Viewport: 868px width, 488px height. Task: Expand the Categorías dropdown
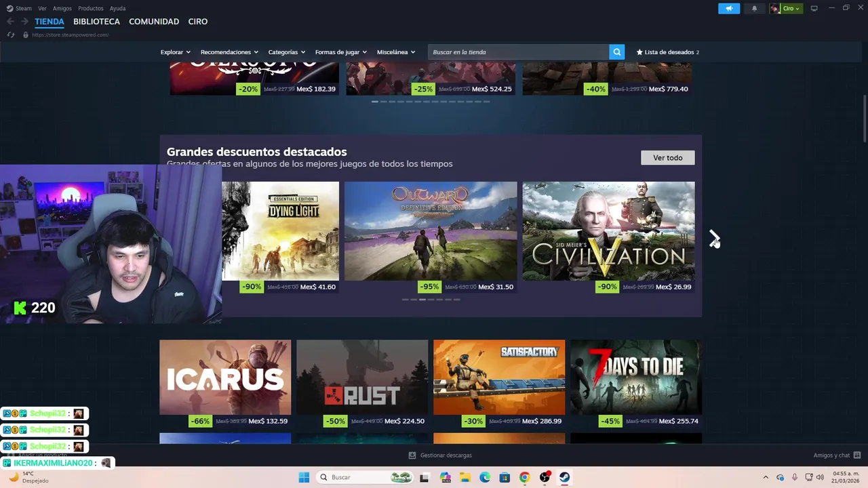(x=286, y=52)
